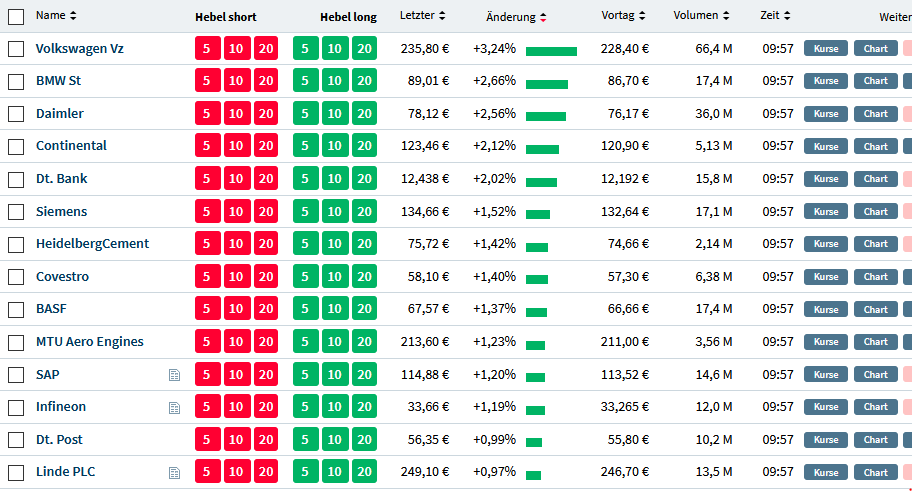Click the green change bar for Volkswagen Vz
The image size is (912, 491).
(x=551, y=51)
